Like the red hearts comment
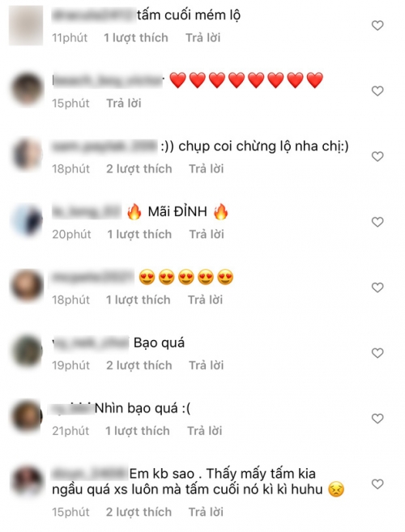Image resolution: width=405 pixels, height=532 pixels. tap(377, 91)
